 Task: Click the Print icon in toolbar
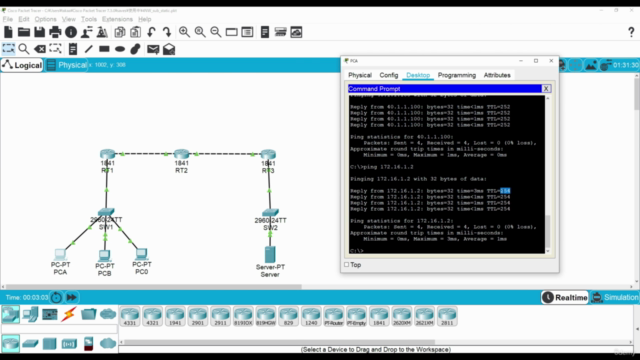55,32
